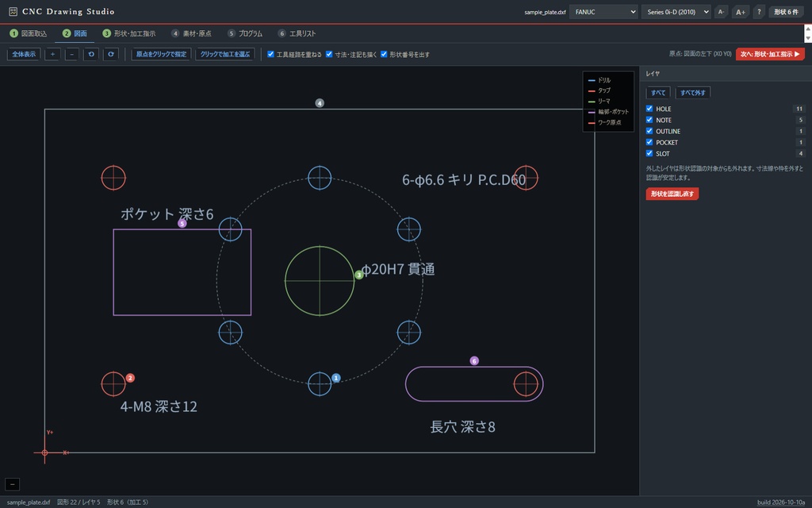Toggle 寸法・注記も描く checkbox
The width and height of the screenshot is (812, 508).
pyautogui.click(x=329, y=54)
